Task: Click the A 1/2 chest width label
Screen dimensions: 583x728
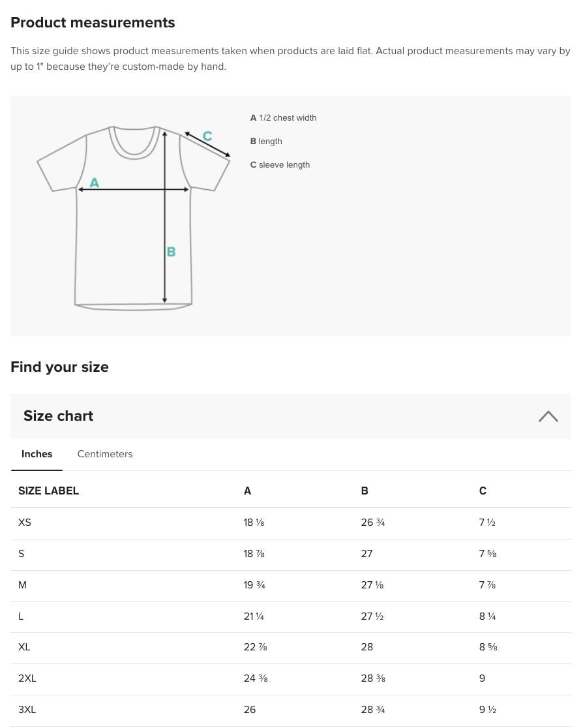Action: pos(283,118)
